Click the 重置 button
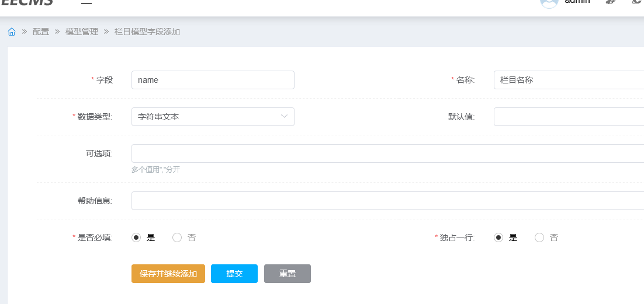The image size is (644, 304). [287, 274]
